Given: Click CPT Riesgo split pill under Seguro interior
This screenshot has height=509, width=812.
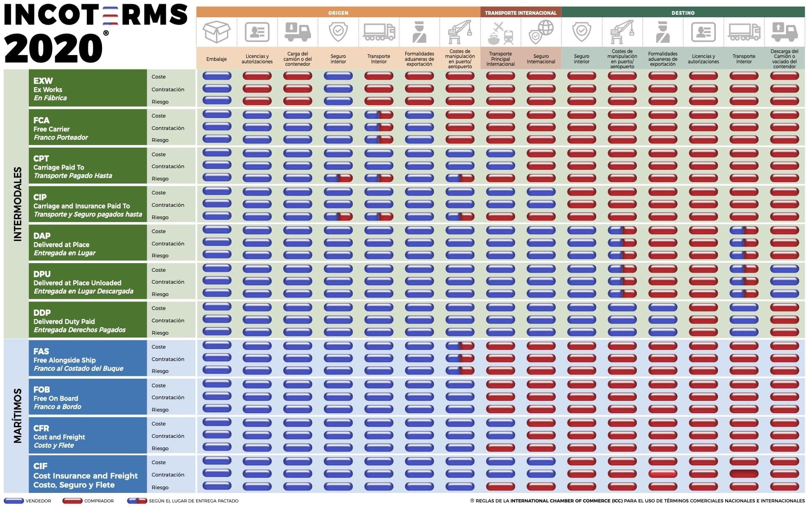Looking at the screenshot, I should coord(338,178).
